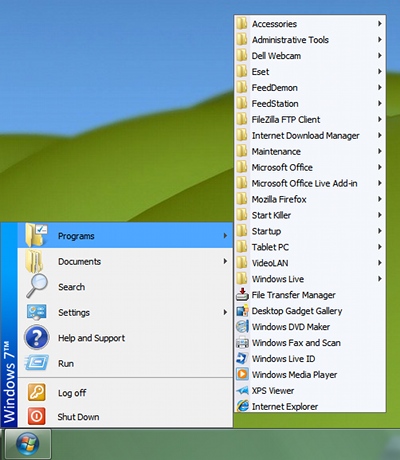Expand the FeedStation submenu arrow
The height and width of the screenshot is (460, 400).
(380, 103)
